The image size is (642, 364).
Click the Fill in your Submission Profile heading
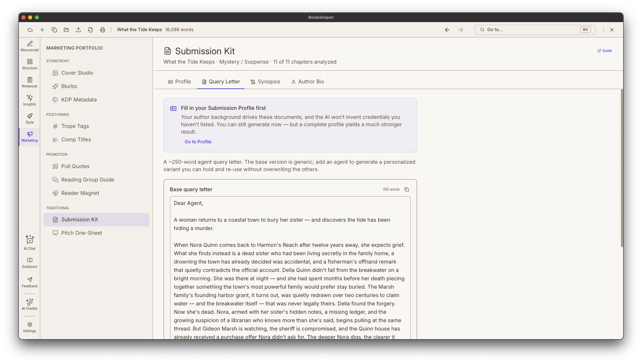[223, 108]
